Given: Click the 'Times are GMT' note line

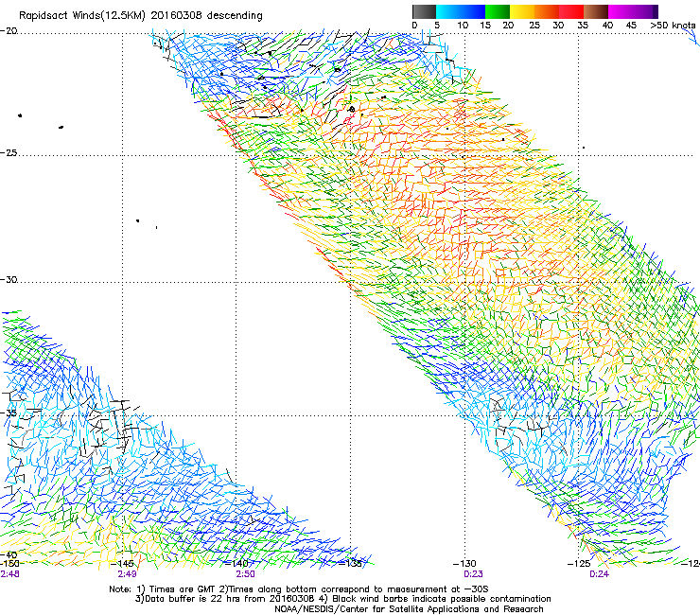Looking at the screenshot, I should pyautogui.click(x=299, y=589).
